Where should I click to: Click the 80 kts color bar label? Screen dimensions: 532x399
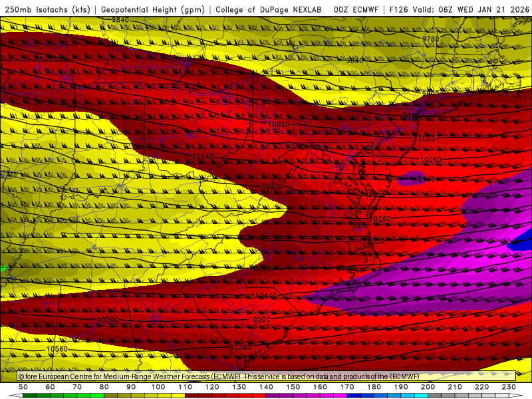pyautogui.click(x=104, y=387)
